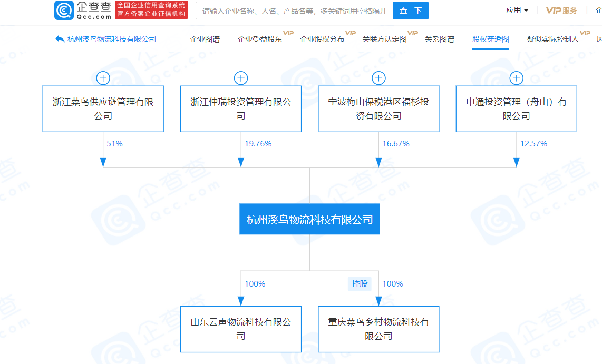Click the 51% shareholding percentage
This screenshot has height=364, width=602.
(115, 144)
